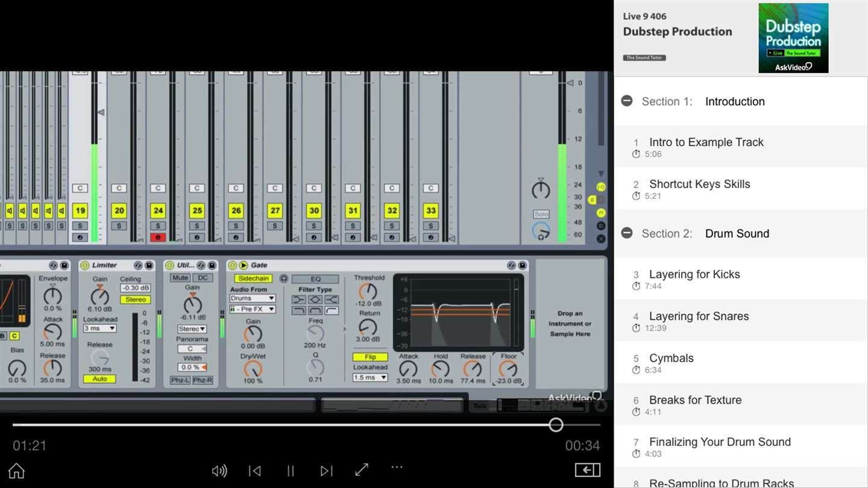Select the fourth Gate filter type icon

(x=299, y=310)
